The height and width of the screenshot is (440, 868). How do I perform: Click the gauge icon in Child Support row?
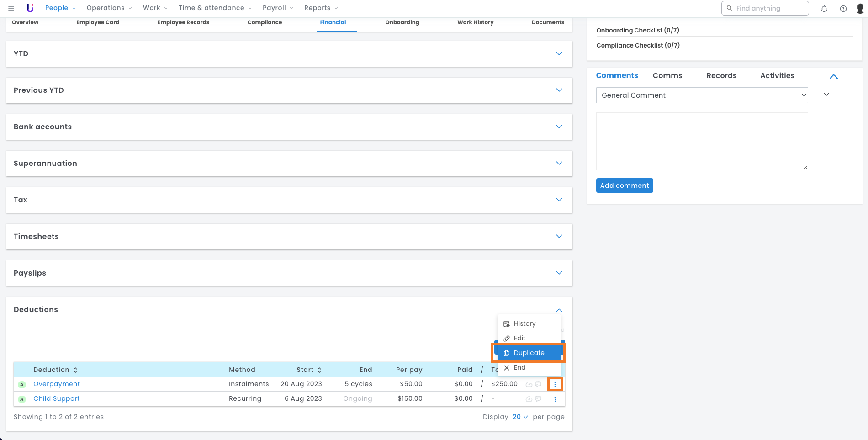click(529, 399)
